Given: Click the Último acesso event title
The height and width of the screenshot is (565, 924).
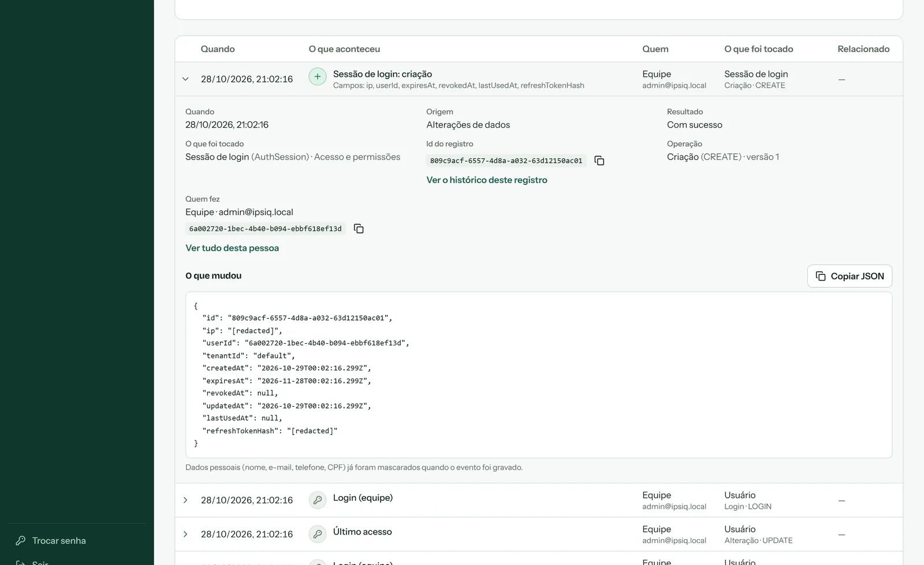Looking at the screenshot, I should click(x=362, y=532).
